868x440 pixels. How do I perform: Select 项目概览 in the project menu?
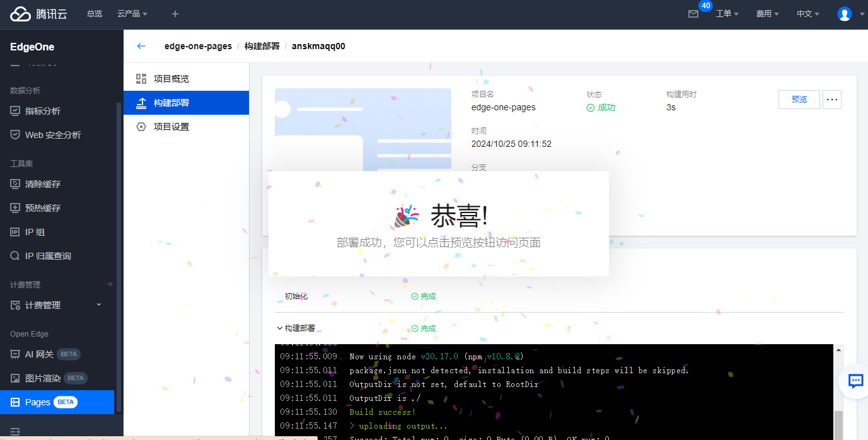[171, 79]
